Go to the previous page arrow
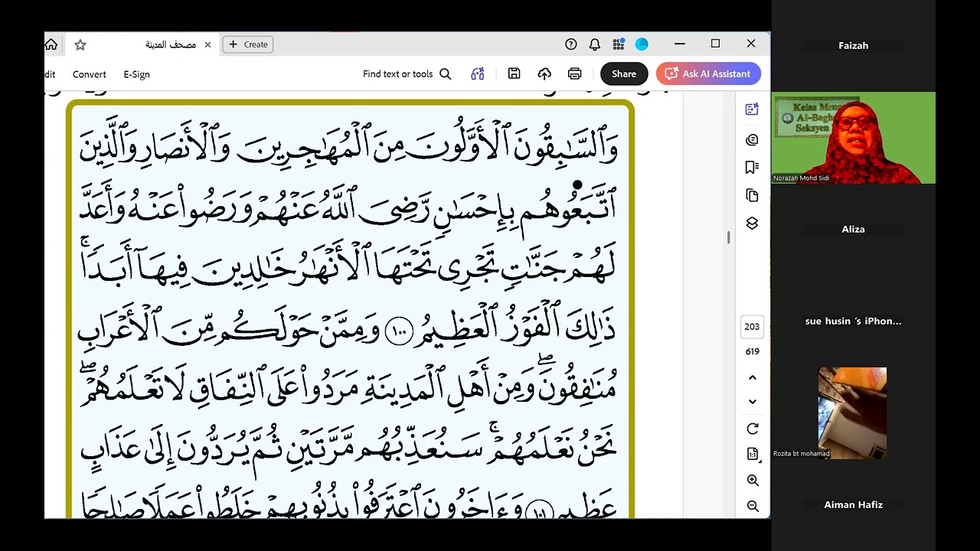Screen dimensions: 980x551 coord(753,378)
